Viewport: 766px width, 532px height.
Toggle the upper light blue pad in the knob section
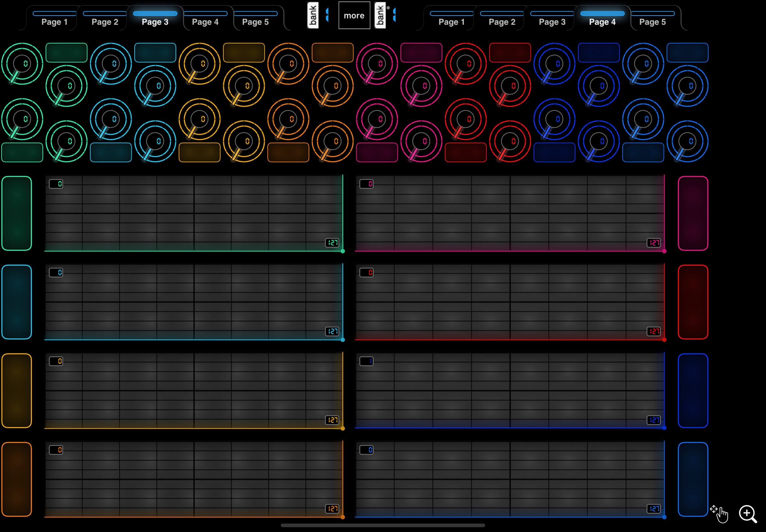[687, 53]
